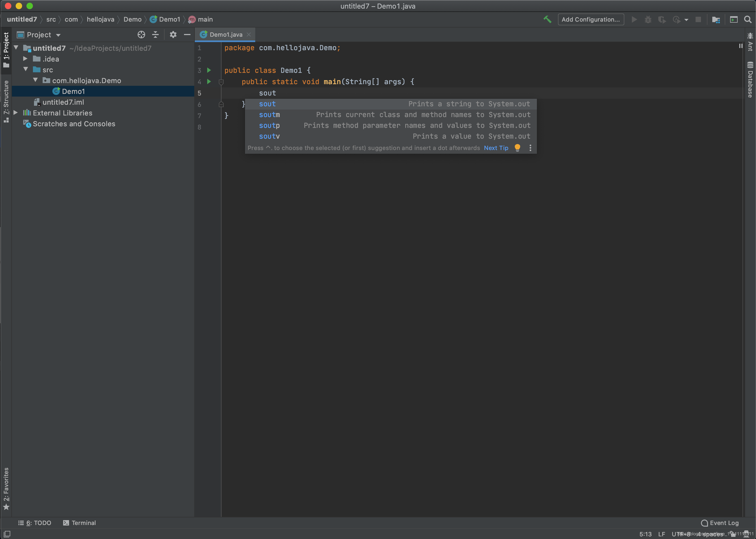Click the Next Tip link in autocomplete
This screenshot has height=539, width=756.
(x=496, y=148)
